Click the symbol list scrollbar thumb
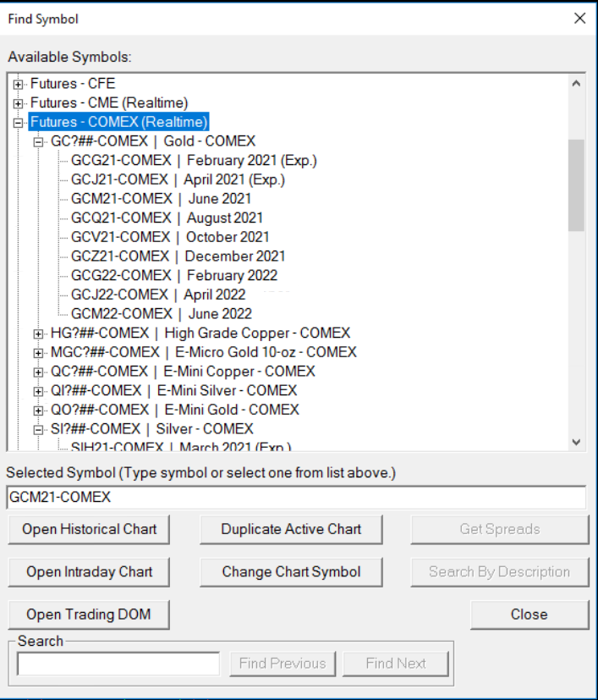The width and height of the screenshot is (598, 700). pos(576,185)
